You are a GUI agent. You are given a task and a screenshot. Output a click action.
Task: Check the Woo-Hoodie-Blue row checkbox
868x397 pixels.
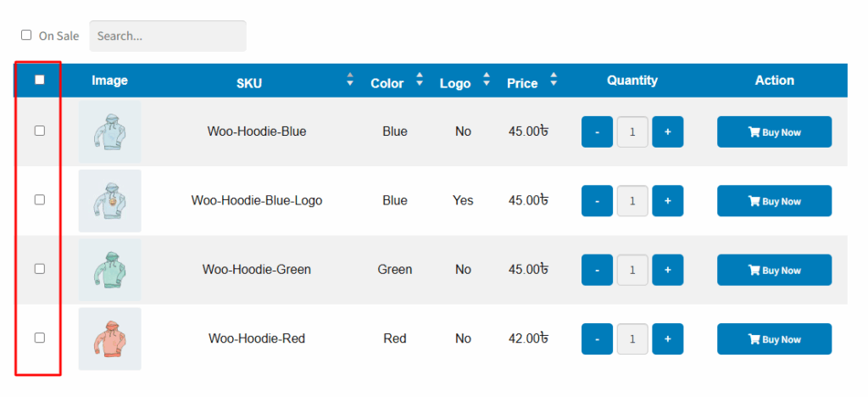(x=40, y=131)
